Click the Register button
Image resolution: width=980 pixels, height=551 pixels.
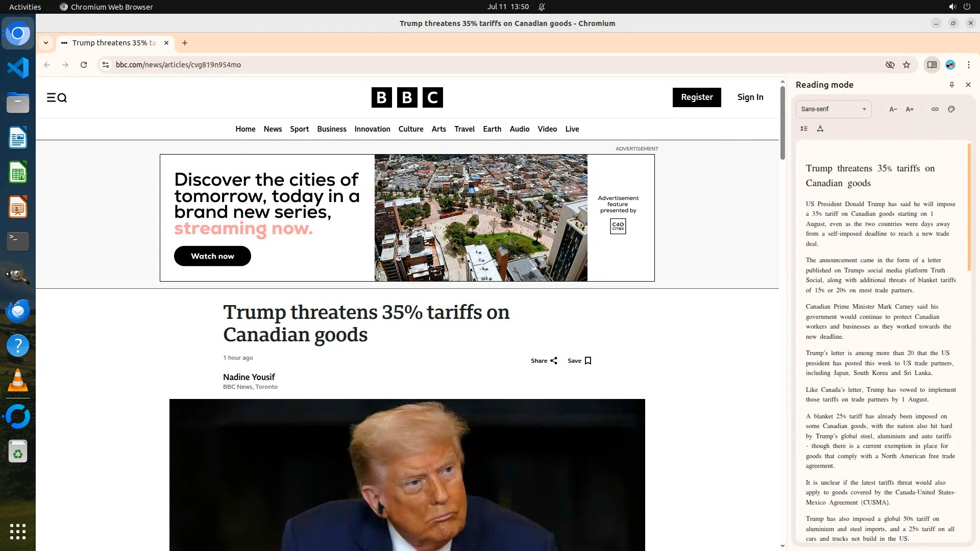click(x=696, y=97)
